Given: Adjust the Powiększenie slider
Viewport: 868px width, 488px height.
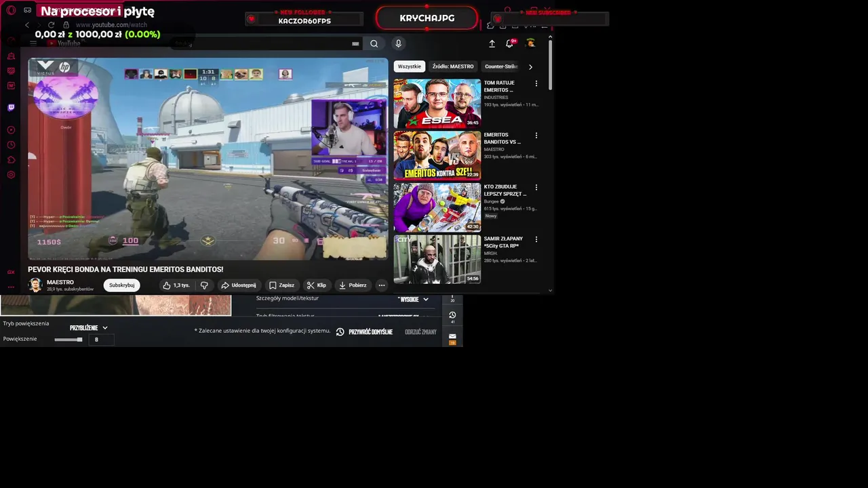Looking at the screenshot, I should 68,340.
